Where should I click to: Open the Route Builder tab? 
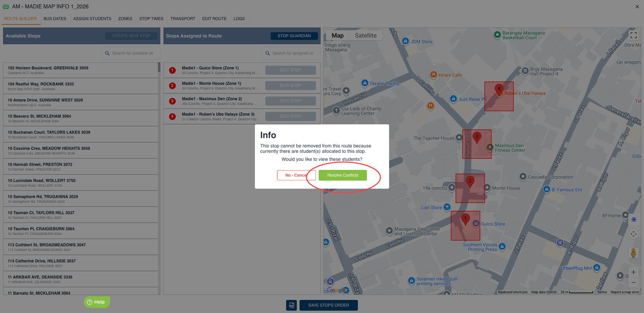pos(20,19)
